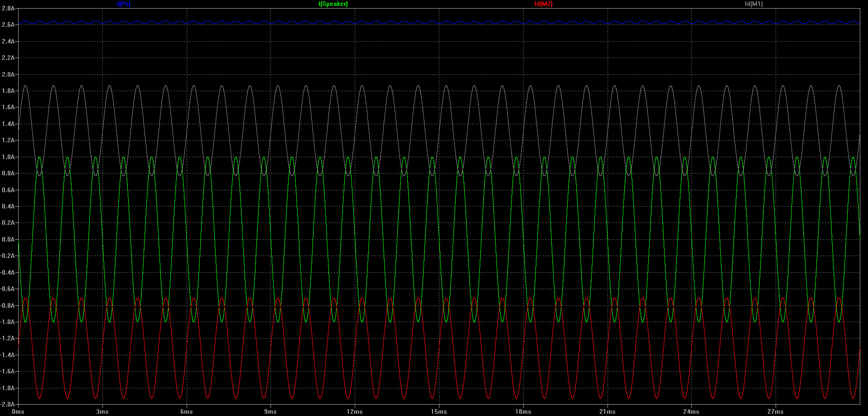
Task: Click the 0ms time axis label
Action: pos(18,411)
